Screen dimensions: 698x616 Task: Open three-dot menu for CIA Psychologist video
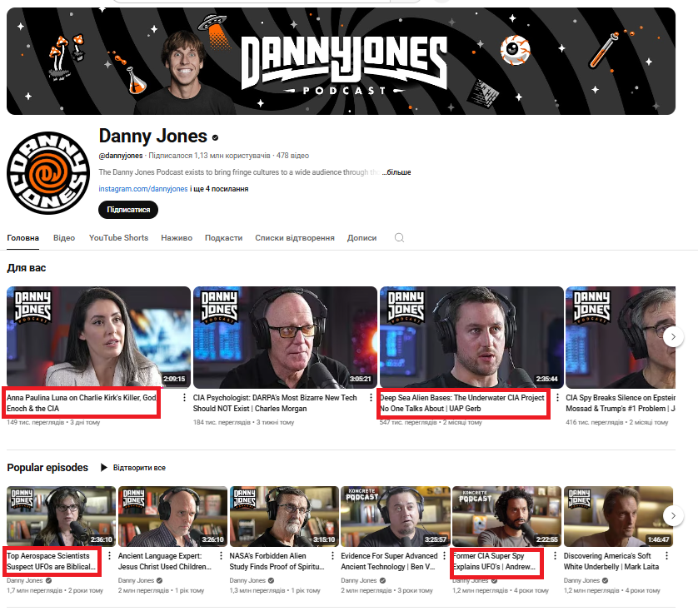[371, 399]
